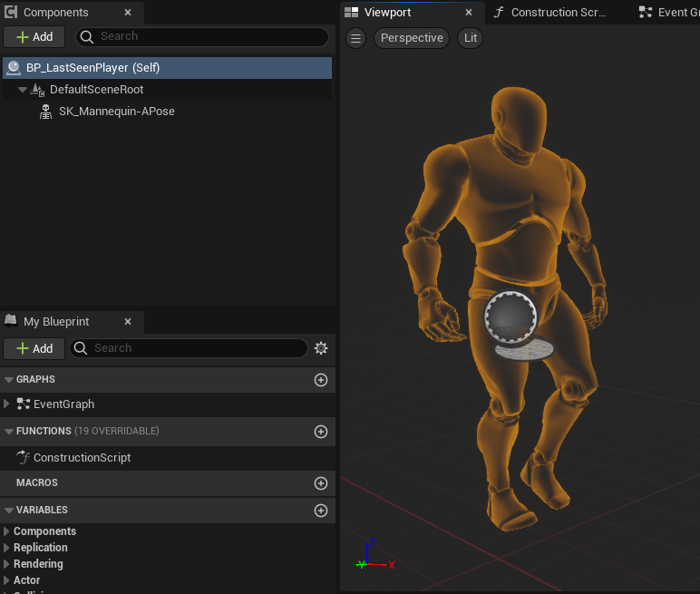The image size is (700, 594).
Task: Open viewport options hamburger menu
Action: tap(355, 38)
